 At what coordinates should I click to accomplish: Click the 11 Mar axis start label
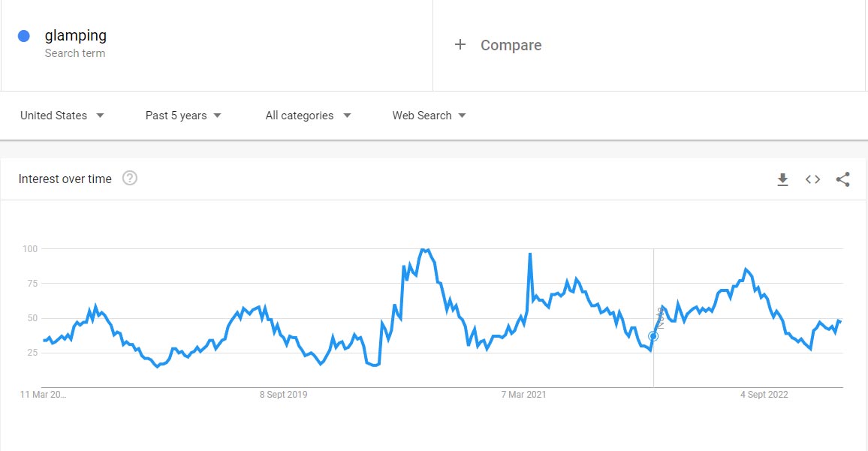pos(44,395)
